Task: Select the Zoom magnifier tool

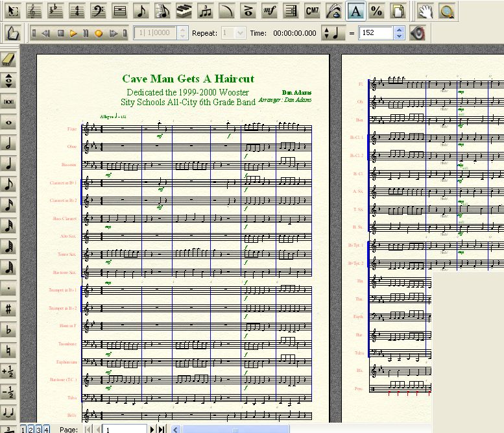Action: coord(447,11)
